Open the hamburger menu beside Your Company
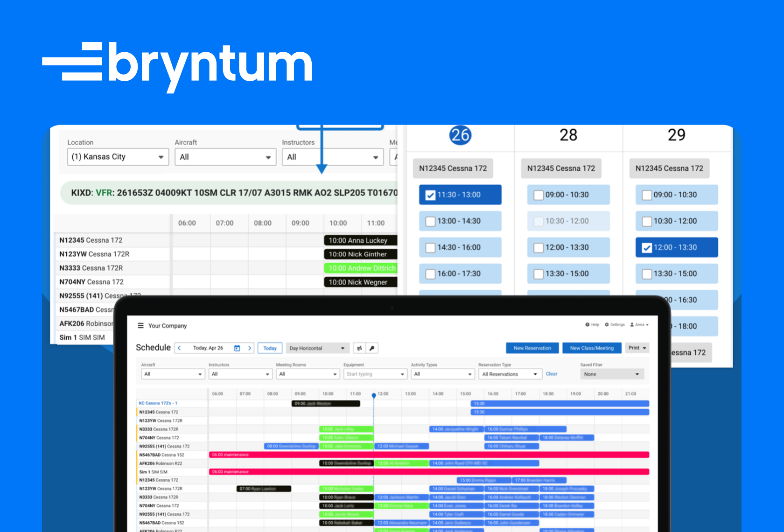The image size is (784, 532). click(x=140, y=326)
